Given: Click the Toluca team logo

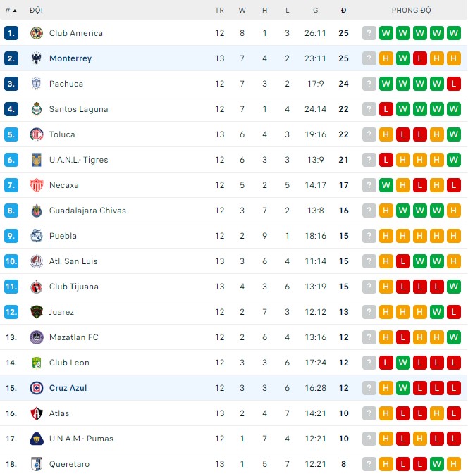Looking at the screenshot, I should coord(37,134).
